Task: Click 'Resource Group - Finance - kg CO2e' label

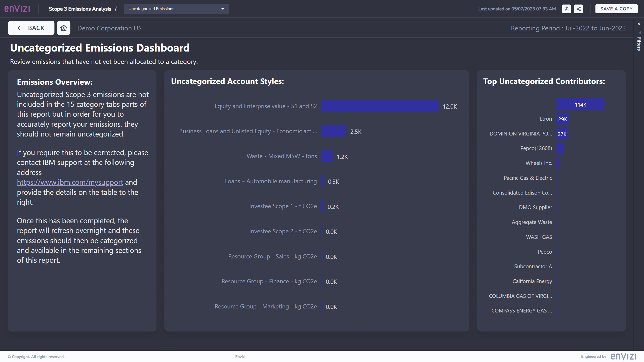Action: click(269, 281)
